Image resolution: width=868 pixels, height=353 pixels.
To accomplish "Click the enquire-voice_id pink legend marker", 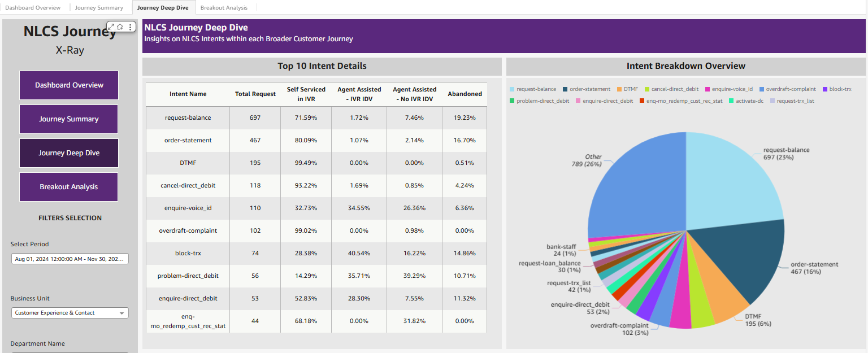I will (708, 89).
